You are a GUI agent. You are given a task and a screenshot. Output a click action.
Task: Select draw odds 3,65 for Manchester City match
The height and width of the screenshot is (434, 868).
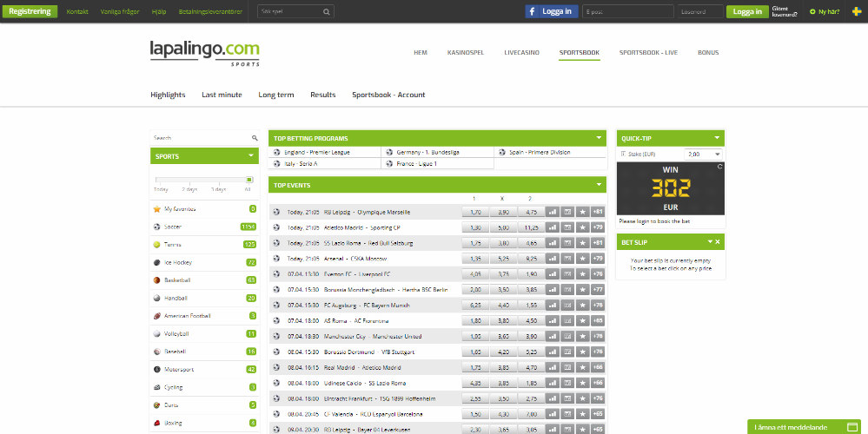pyautogui.click(x=503, y=336)
